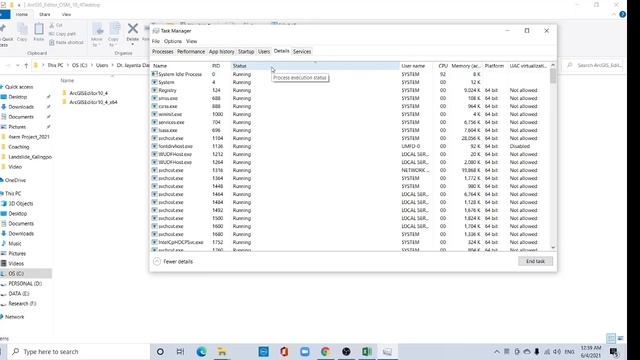Open File Explorer from the taskbar
This screenshot has width=640, height=360.
pos(222,352)
